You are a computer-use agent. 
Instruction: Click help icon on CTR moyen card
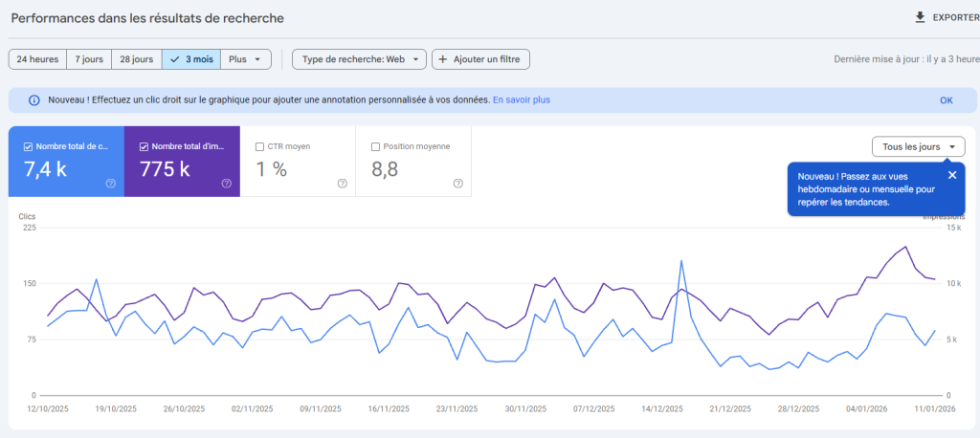pyautogui.click(x=343, y=184)
